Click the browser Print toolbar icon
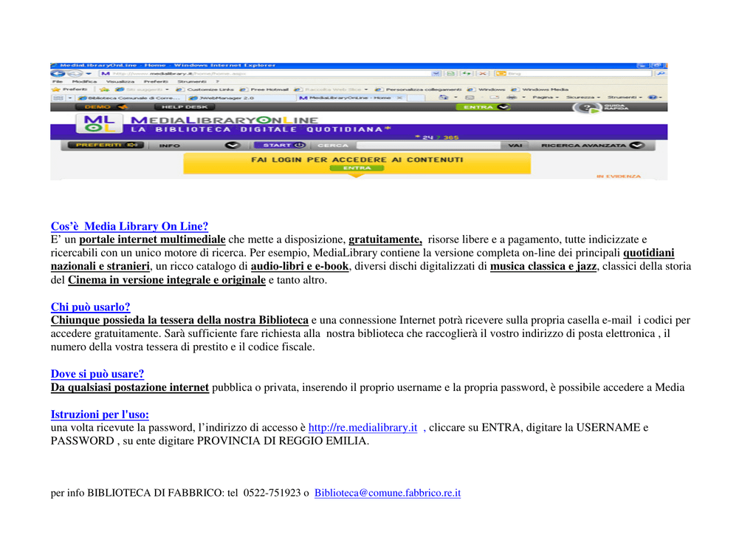 [x=512, y=98]
